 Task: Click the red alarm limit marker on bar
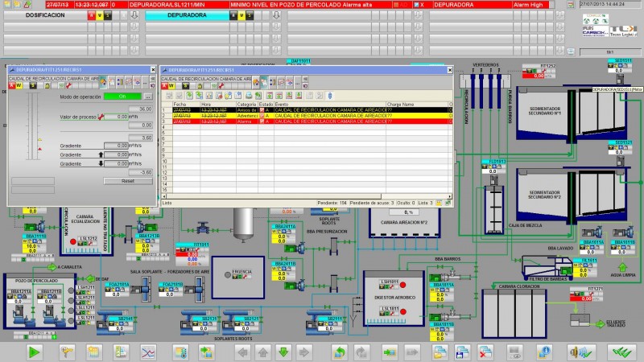click(x=39, y=149)
